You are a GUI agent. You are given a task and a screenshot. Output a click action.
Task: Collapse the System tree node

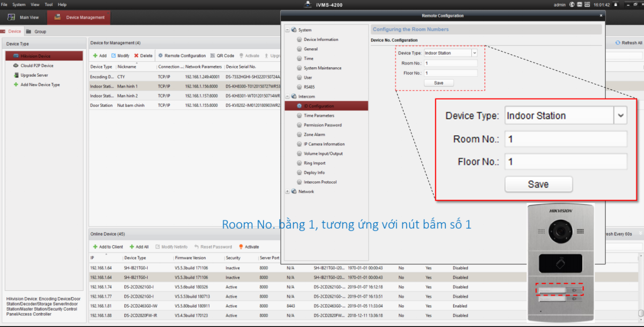point(287,30)
